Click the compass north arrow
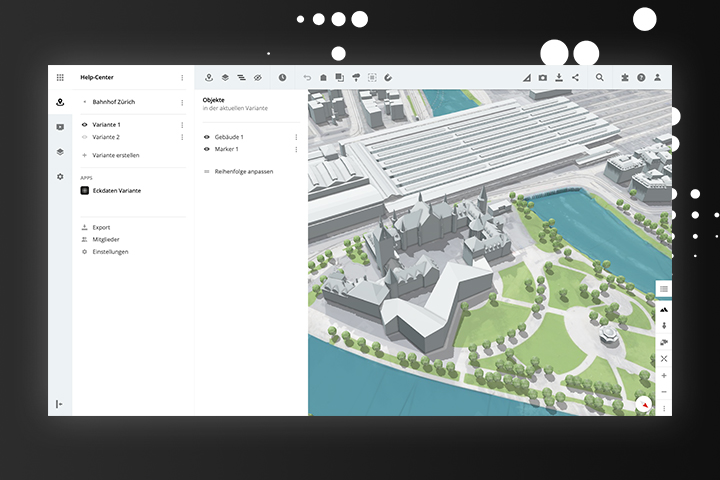The image size is (720, 480). pos(645,405)
